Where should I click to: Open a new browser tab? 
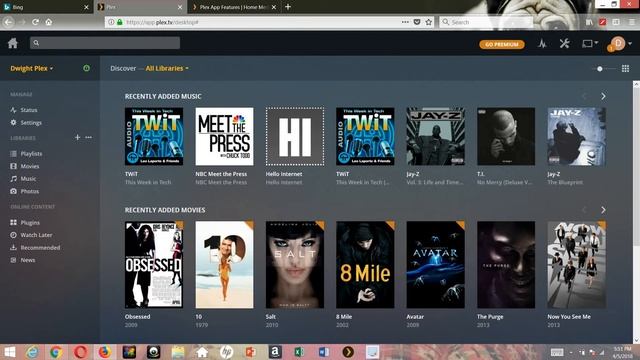[288, 7]
